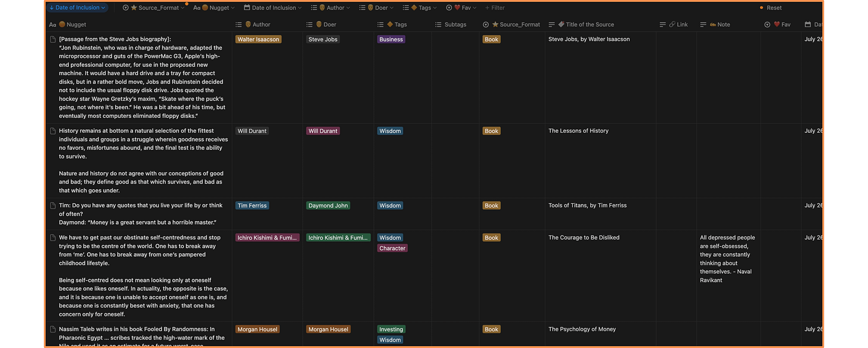Screen dimensions: 868x348
Task: Select the Will Durant doer tag
Action: (x=323, y=131)
